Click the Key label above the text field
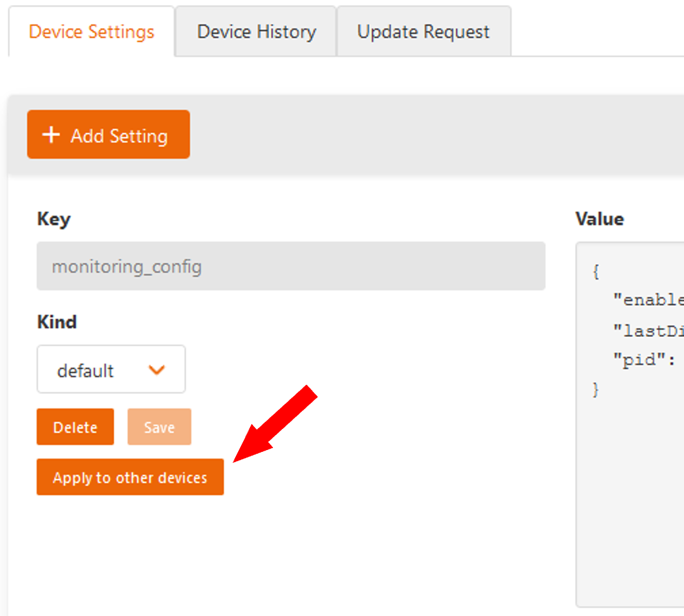684x616 pixels. (53, 219)
